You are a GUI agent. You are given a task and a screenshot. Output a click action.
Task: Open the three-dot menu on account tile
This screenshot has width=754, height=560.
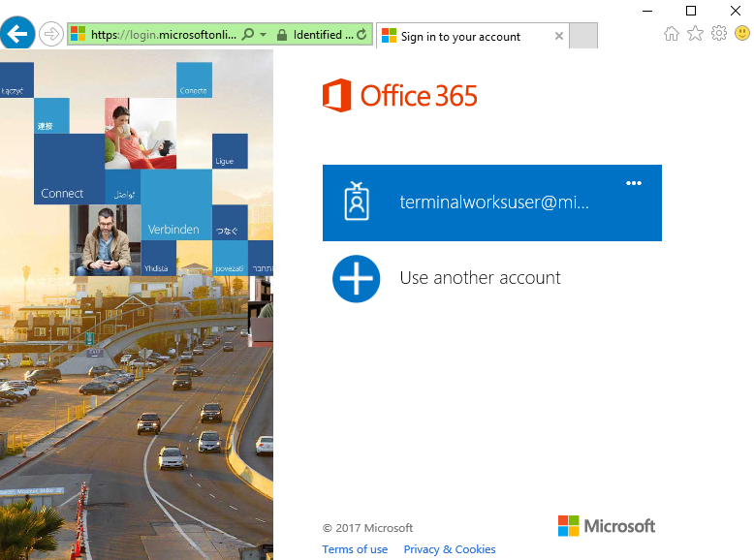(x=634, y=183)
